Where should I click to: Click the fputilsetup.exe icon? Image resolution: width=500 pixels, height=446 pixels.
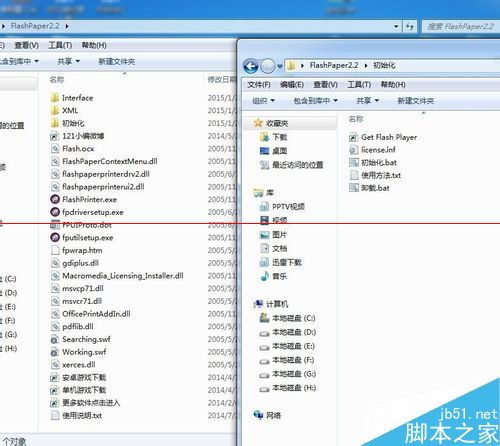(55, 237)
